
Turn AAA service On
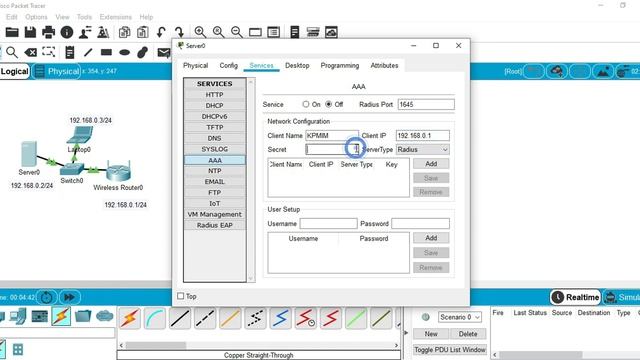(306, 104)
